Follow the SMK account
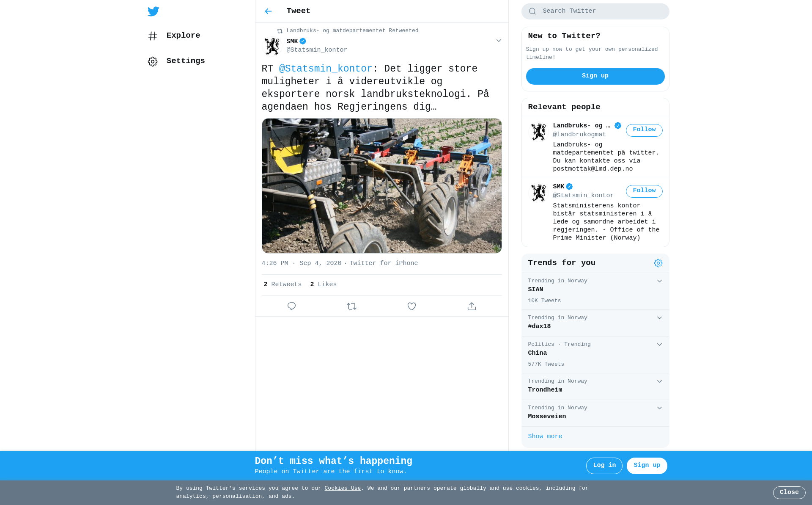Viewport: 812px width, 505px height. [x=644, y=191]
